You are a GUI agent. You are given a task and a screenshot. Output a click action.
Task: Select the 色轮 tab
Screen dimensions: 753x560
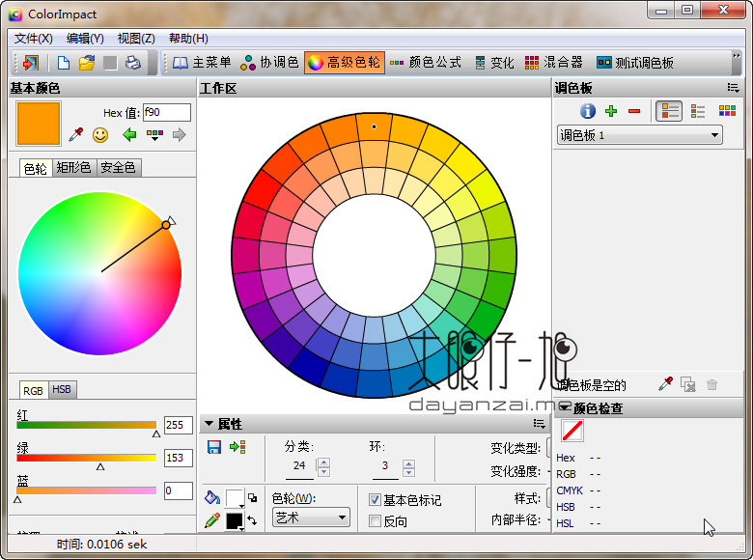[x=36, y=168]
